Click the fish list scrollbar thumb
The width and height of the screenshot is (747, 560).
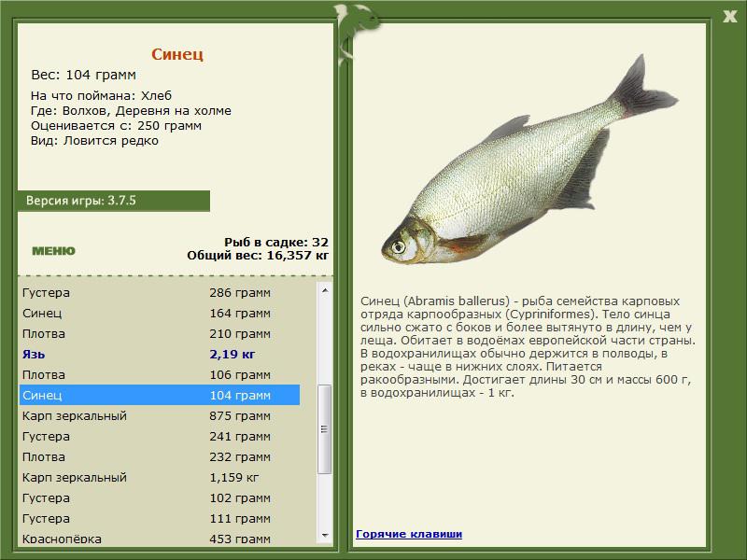(x=325, y=429)
